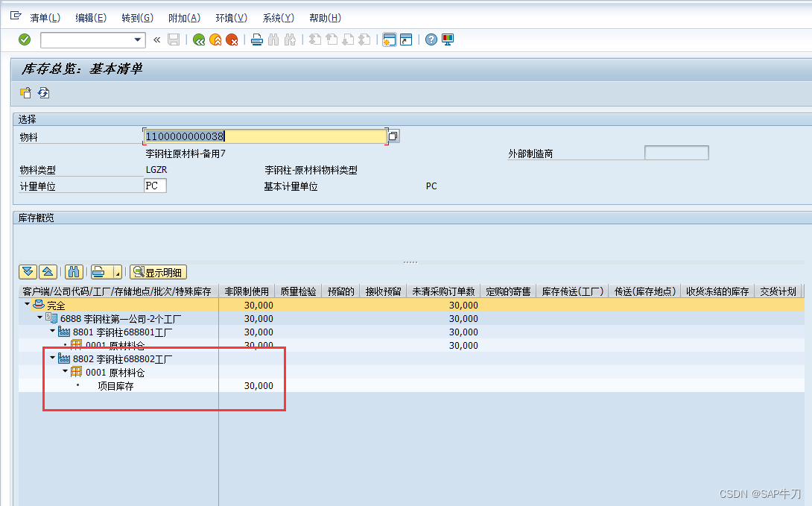Click the Generate Shortcut icon
This screenshot has height=506, width=812.
click(x=406, y=39)
